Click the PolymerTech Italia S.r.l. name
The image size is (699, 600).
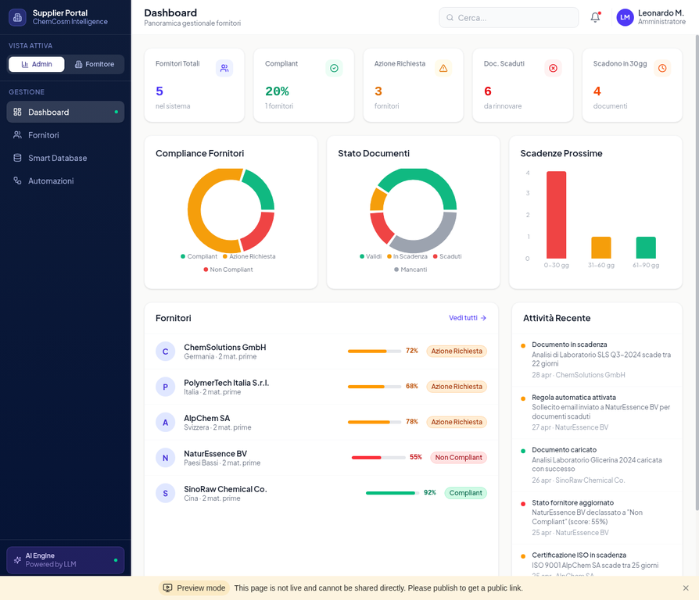[x=226, y=383]
